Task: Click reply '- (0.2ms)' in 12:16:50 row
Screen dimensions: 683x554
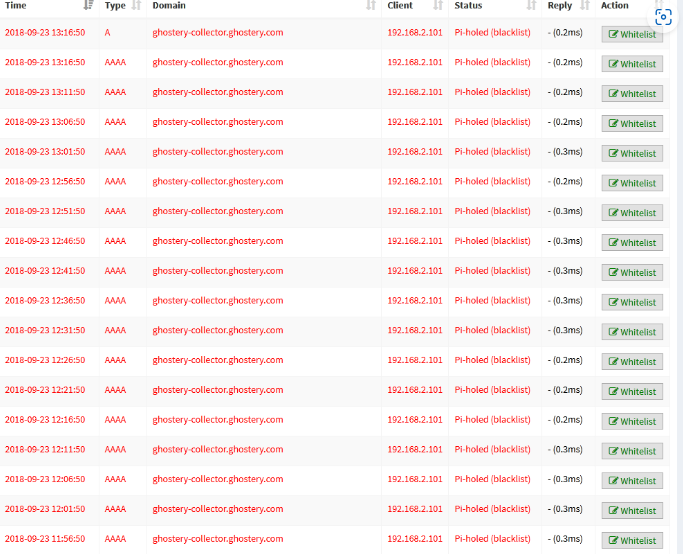Action: pos(565,419)
